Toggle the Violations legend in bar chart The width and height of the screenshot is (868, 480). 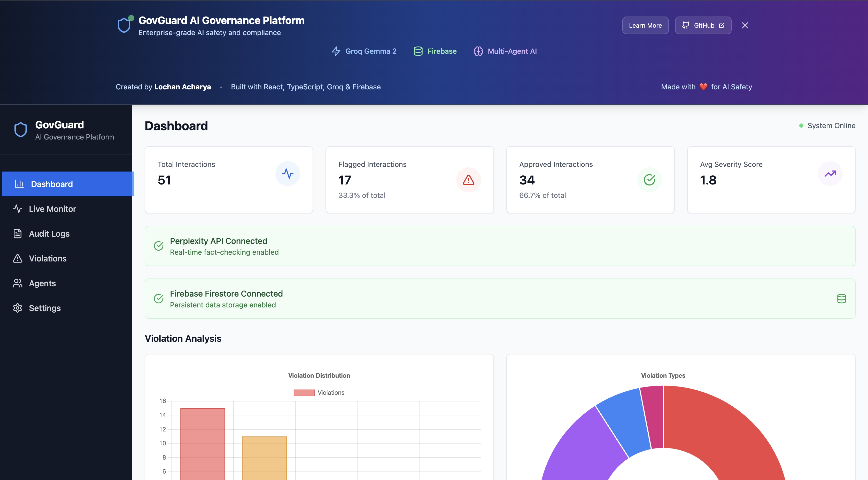coord(319,393)
